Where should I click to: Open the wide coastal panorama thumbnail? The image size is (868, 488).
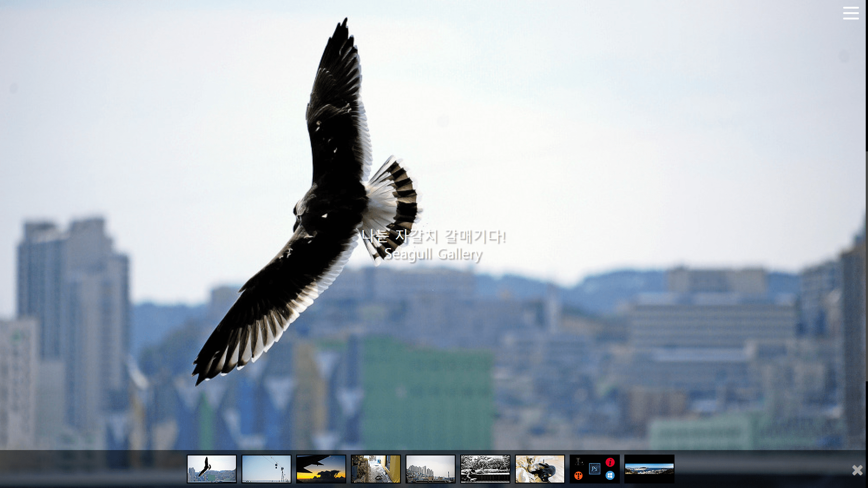point(649,469)
